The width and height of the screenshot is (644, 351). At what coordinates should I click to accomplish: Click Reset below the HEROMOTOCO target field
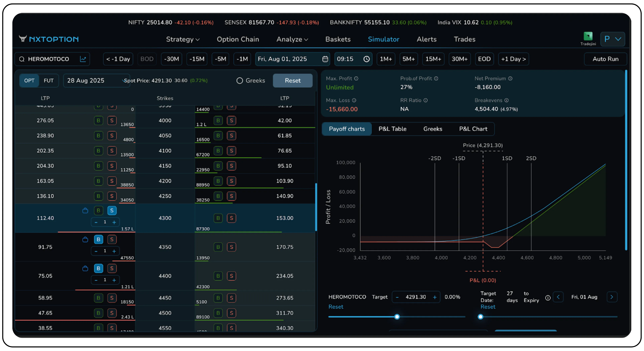tap(336, 307)
